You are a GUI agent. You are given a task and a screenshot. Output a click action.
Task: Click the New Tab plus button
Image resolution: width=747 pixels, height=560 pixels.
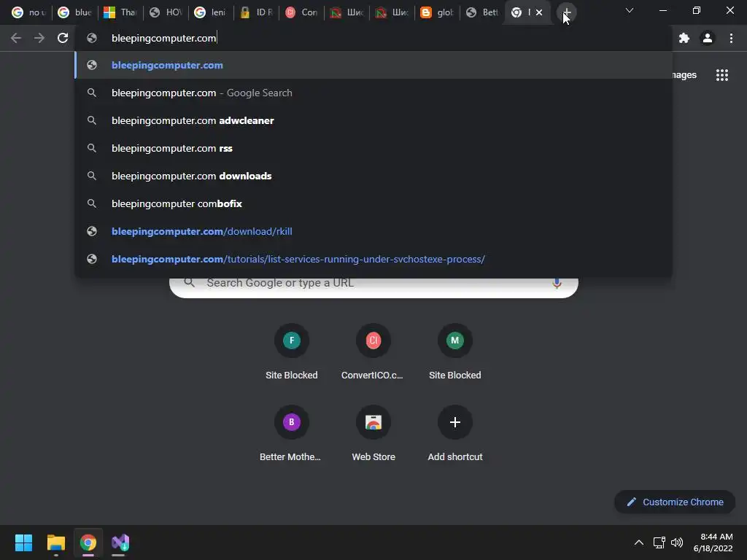[x=566, y=12]
